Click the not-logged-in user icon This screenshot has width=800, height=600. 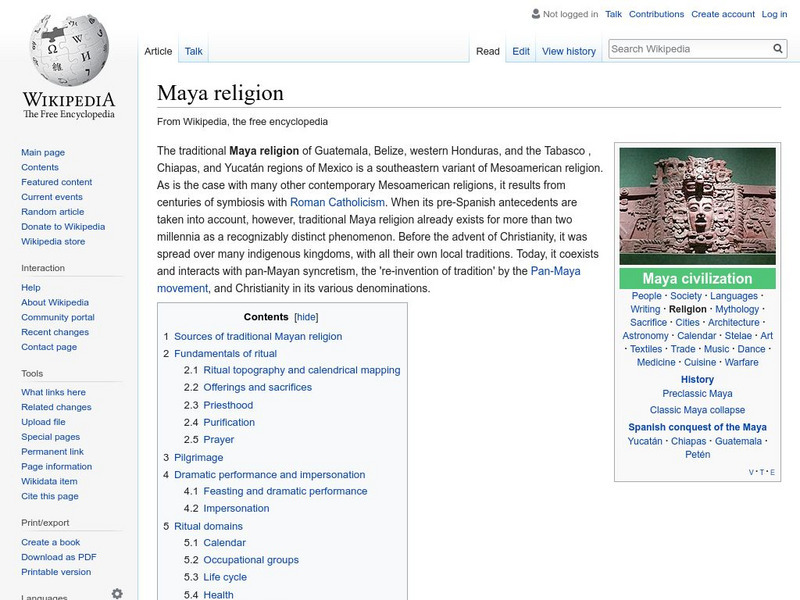click(x=536, y=14)
